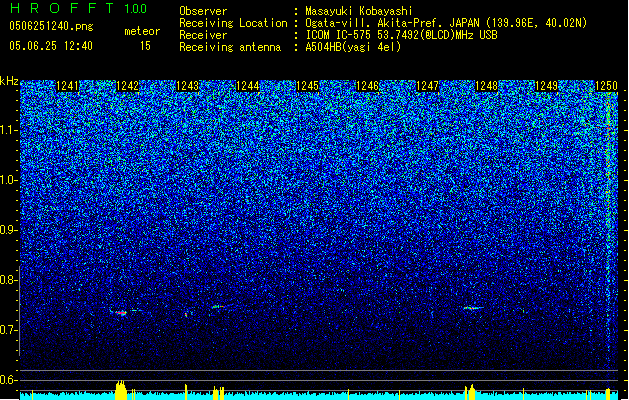629x400 pixels.
Task: Click the 1242 time marker
Action: click(x=128, y=86)
